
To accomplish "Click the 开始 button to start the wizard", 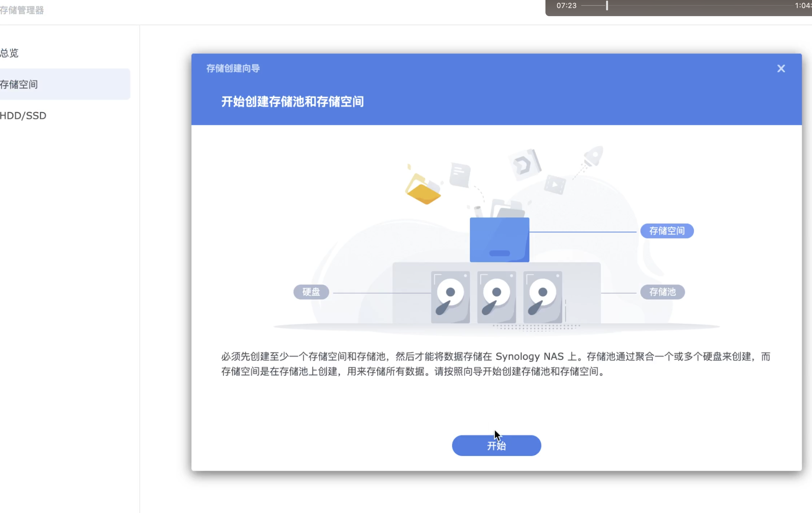I will tap(496, 445).
